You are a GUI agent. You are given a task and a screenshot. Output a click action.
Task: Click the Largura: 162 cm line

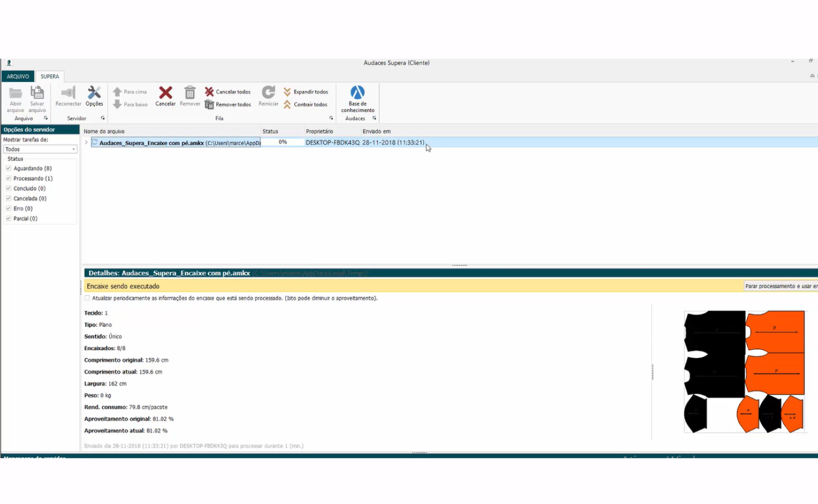click(105, 384)
